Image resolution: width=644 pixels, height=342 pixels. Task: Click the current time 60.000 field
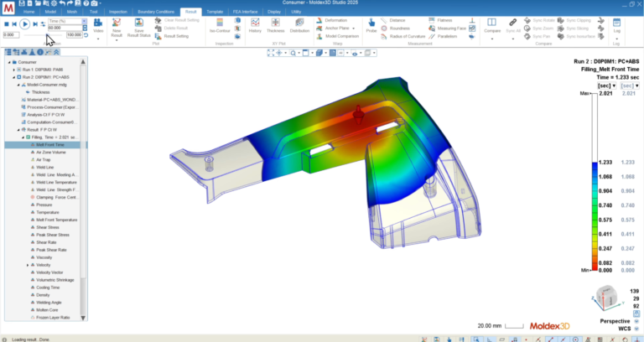pos(65,28)
